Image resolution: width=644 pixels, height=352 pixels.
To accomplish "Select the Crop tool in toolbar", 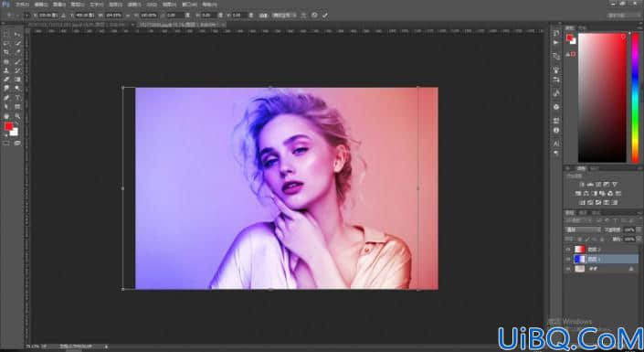I will click(6, 52).
